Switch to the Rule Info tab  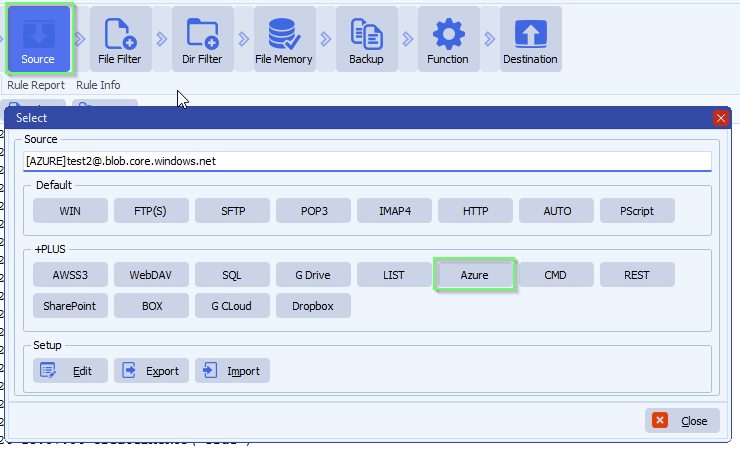click(x=98, y=85)
